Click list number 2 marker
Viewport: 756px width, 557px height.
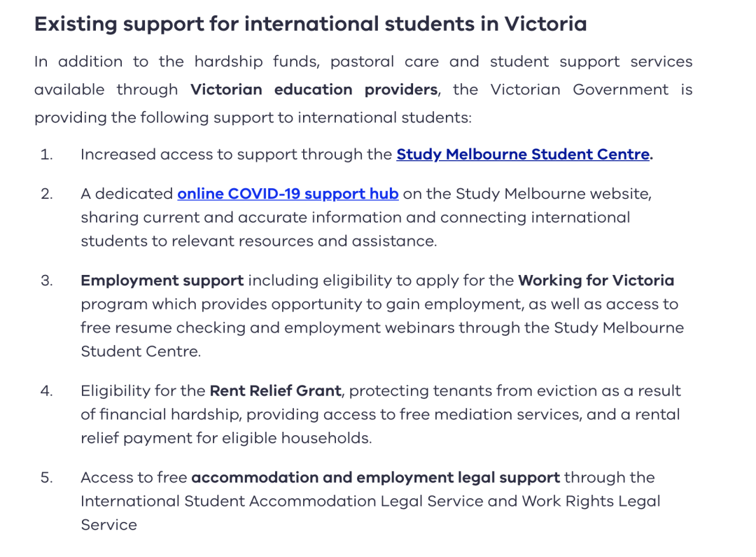click(x=47, y=194)
